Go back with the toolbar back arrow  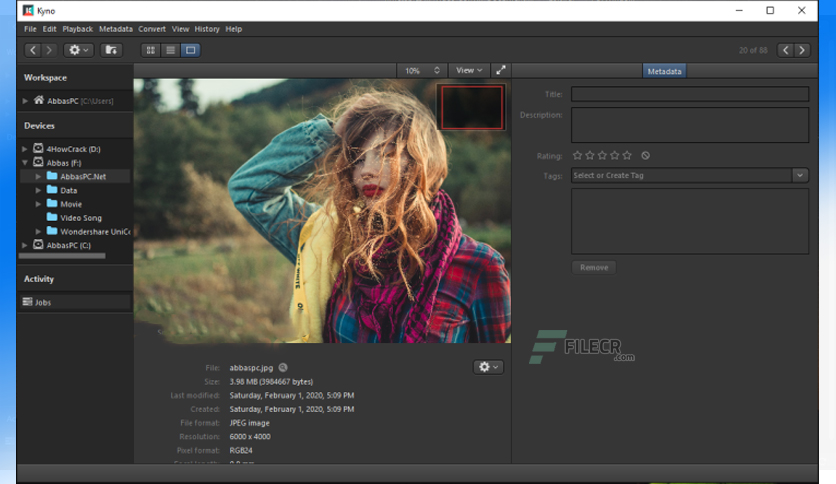33,50
